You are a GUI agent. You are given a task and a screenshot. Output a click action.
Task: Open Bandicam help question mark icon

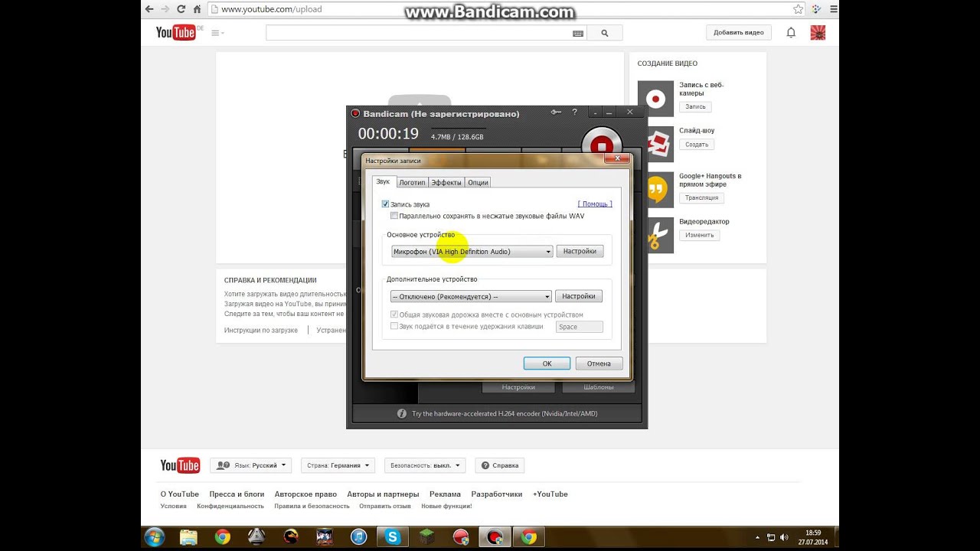[574, 112]
